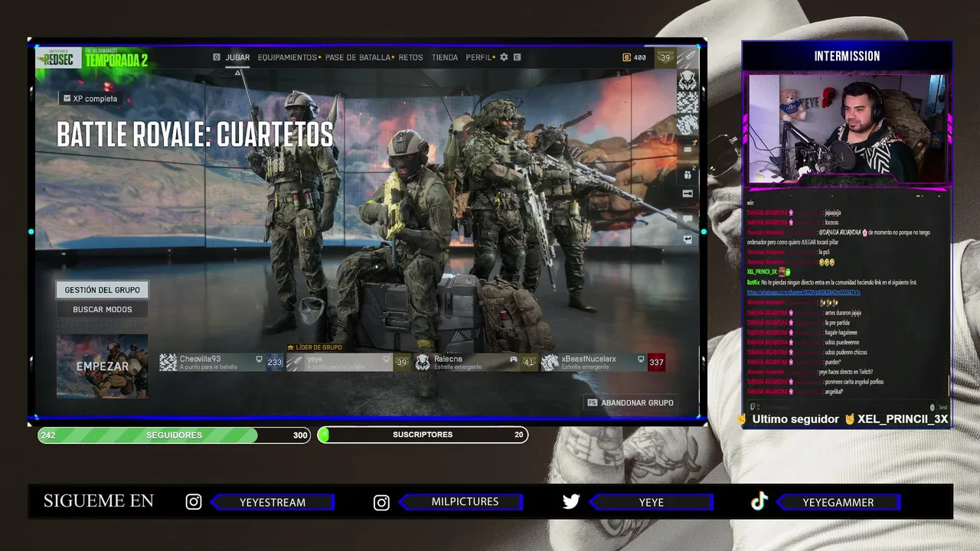This screenshot has width=980, height=551.
Task: Click the XEL_PRINCII_3X username in the chat
Action: coord(762,272)
